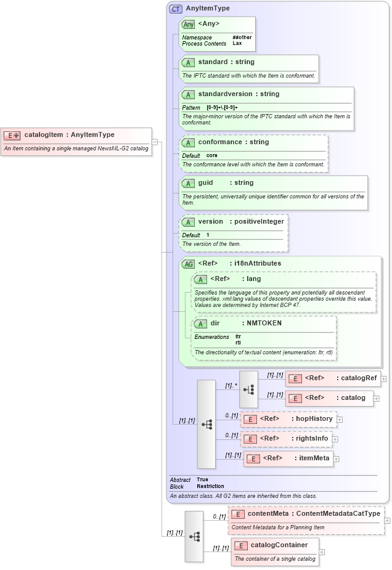Click the A icon of dir attribute
Screen dimensions: 392x570
pos(201,324)
